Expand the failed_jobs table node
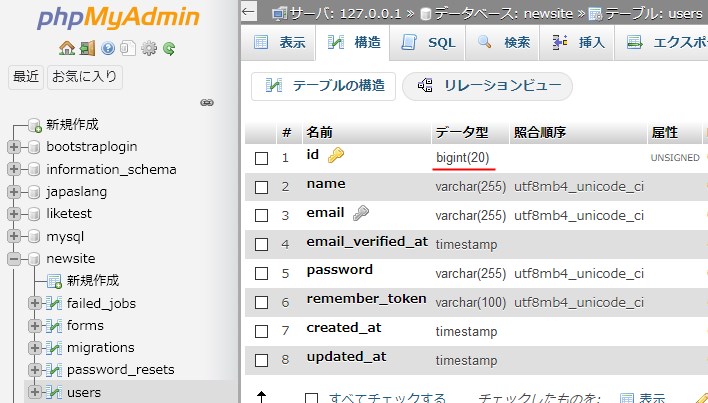 coord(35,303)
